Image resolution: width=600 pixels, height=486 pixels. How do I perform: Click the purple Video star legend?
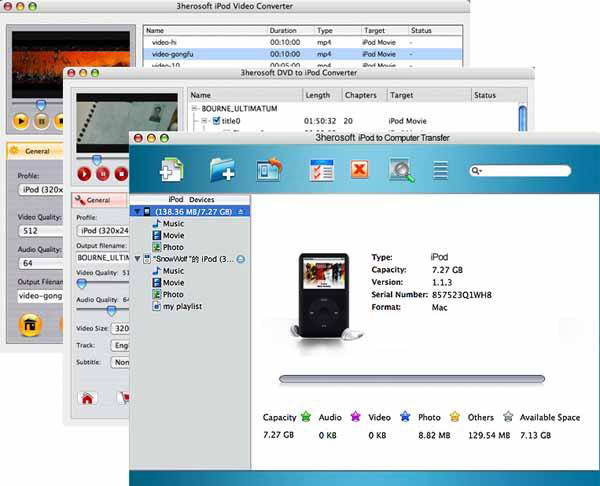point(355,416)
